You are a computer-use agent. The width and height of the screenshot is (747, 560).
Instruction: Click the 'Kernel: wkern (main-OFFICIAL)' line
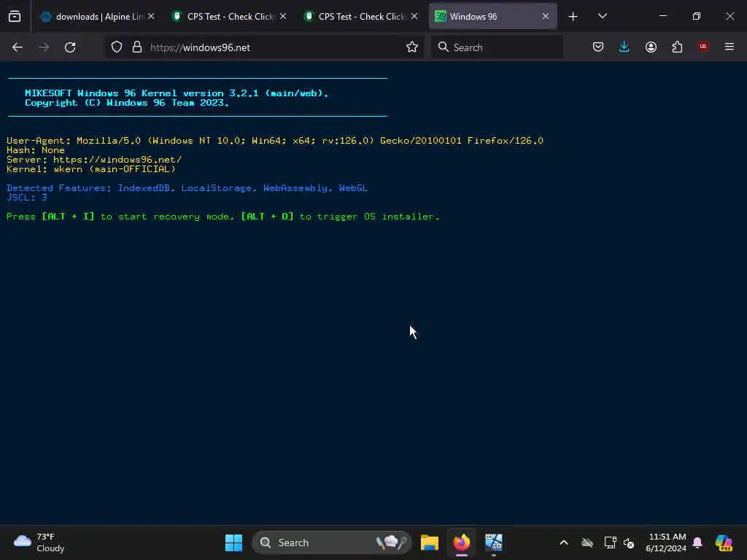click(91, 169)
